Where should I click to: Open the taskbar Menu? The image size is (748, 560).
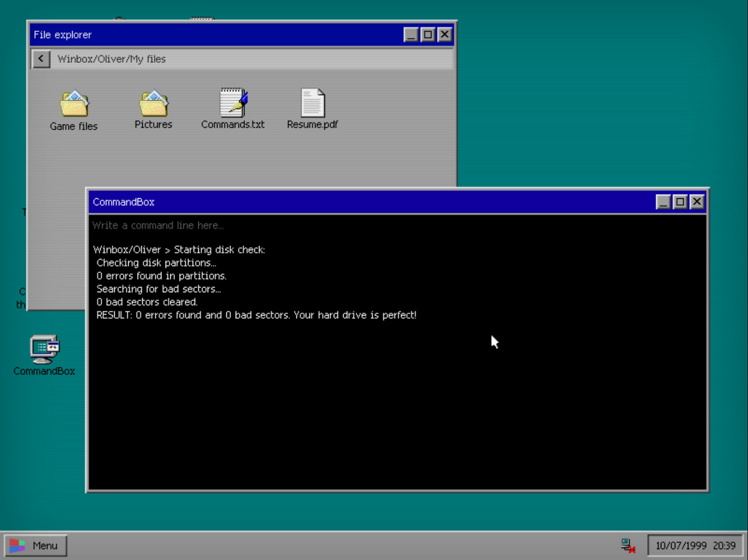(x=36, y=545)
